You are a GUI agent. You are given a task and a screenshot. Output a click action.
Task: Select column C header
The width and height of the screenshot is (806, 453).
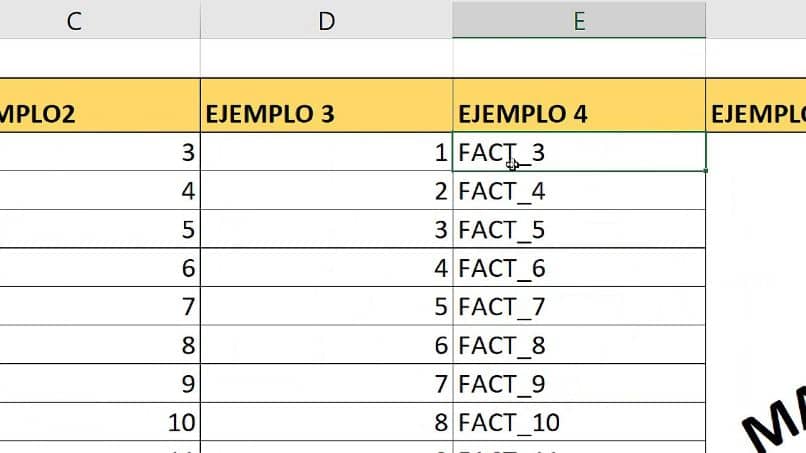[x=74, y=20]
